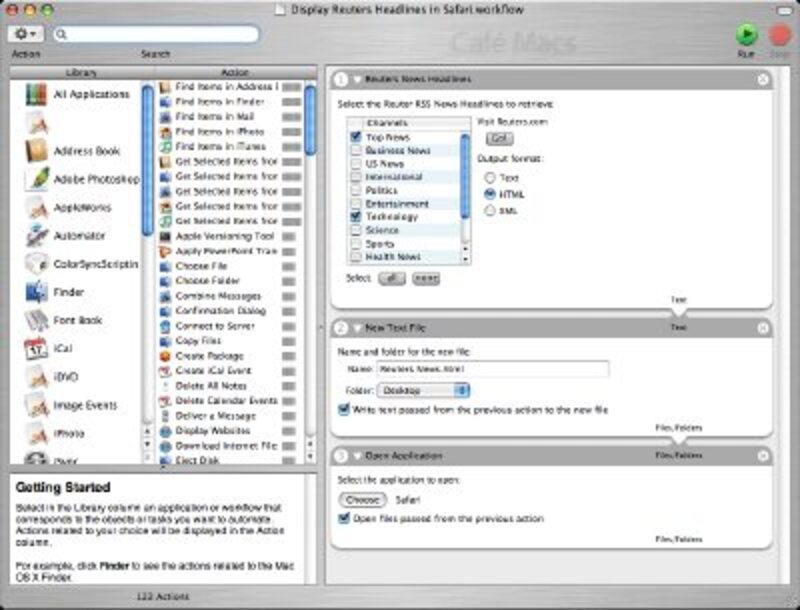This screenshot has height=610, width=800.
Task: Select Create iCal Event action
Action: tap(228, 371)
